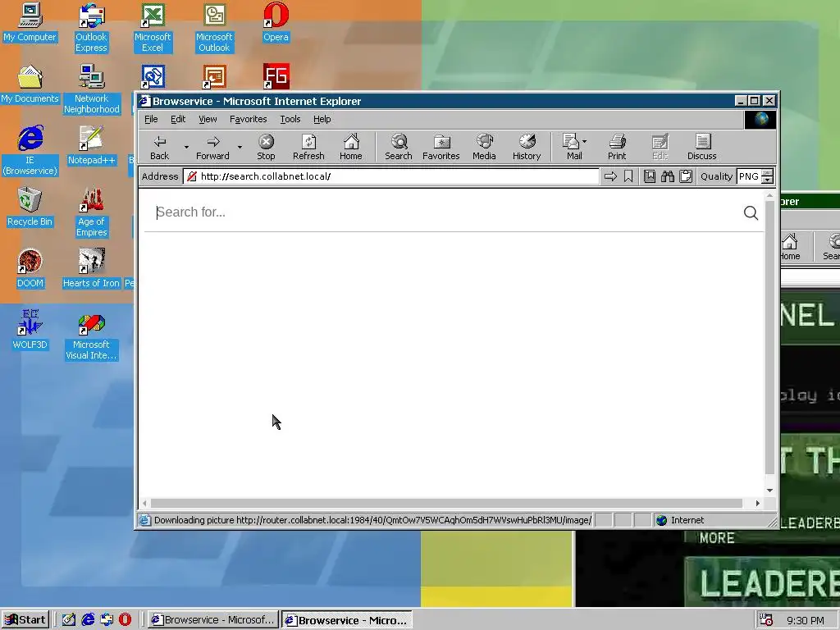The height and width of the screenshot is (630, 840).
Task: Click the clipboard icon in address toolbar
Action: pos(686,176)
